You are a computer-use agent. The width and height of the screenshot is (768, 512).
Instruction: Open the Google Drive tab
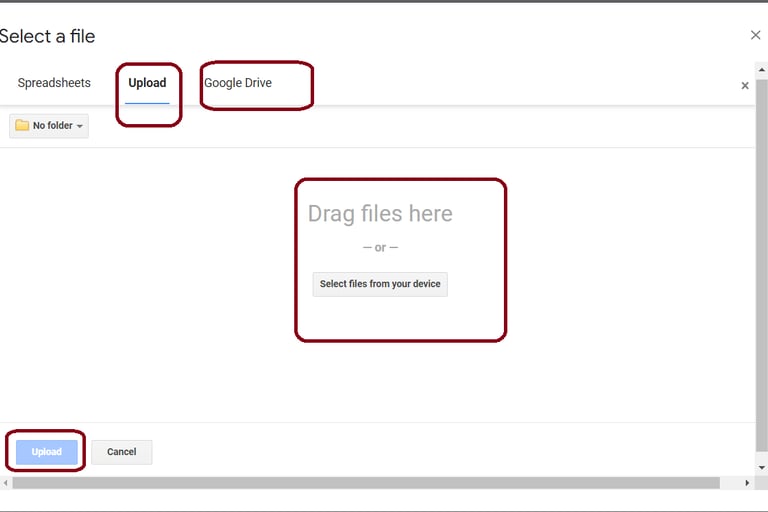click(x=238, y=83)
